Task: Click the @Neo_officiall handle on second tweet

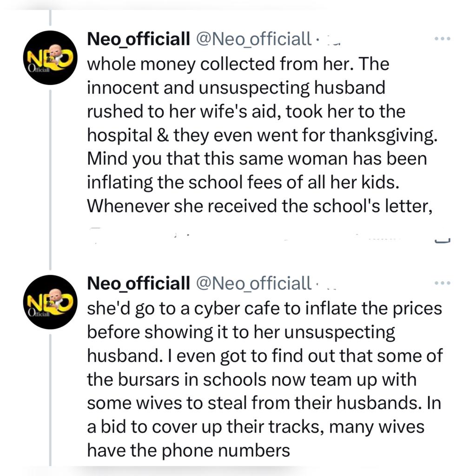Action: tap(254, 283)
